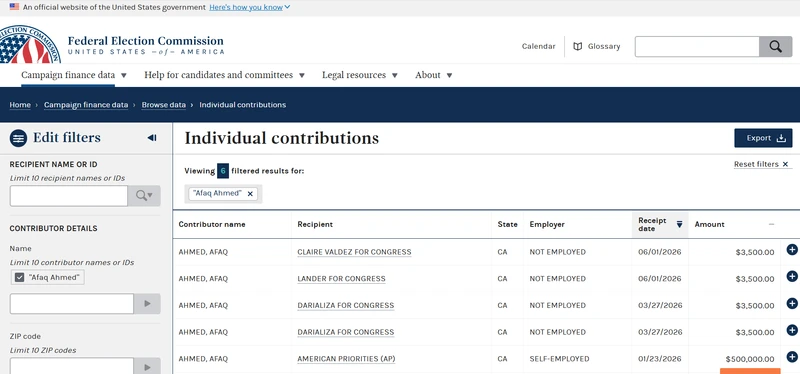The height and width of the screenshot is (374, 800).
Task: Sort by Receipt date arrow
Action: click(x=680, y=225)
